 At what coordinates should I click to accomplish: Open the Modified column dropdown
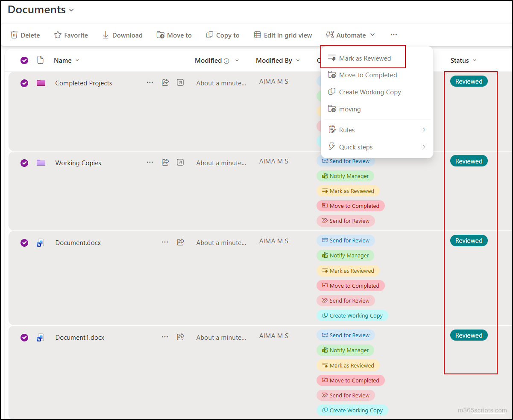237,60
